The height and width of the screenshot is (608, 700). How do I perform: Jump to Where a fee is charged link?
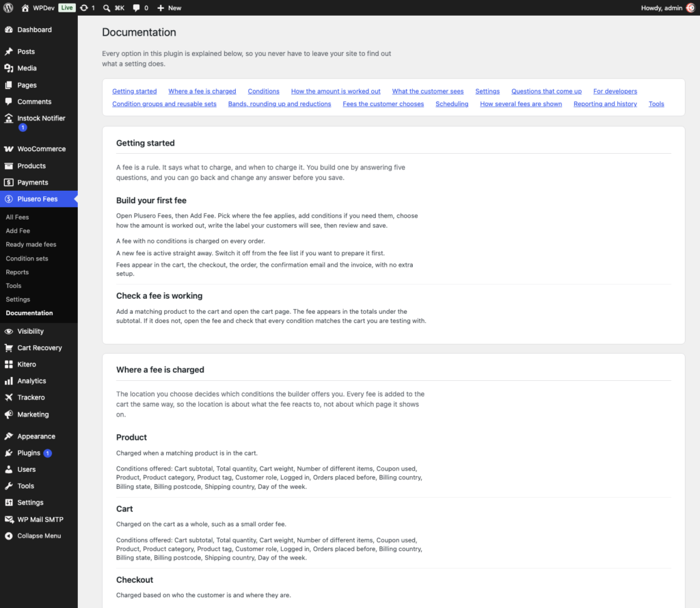(202, 91)
